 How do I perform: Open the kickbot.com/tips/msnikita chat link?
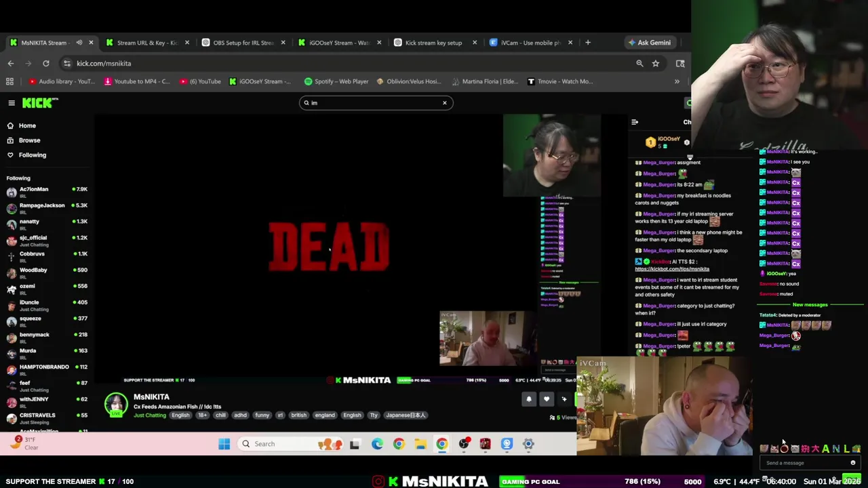(x=672, y=269)
